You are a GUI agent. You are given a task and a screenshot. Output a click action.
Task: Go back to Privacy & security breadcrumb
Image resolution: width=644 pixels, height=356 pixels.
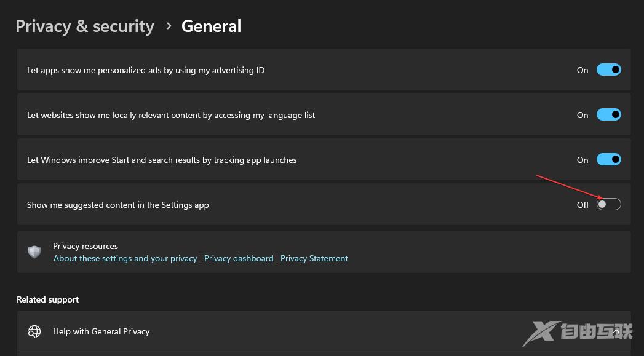85,26
